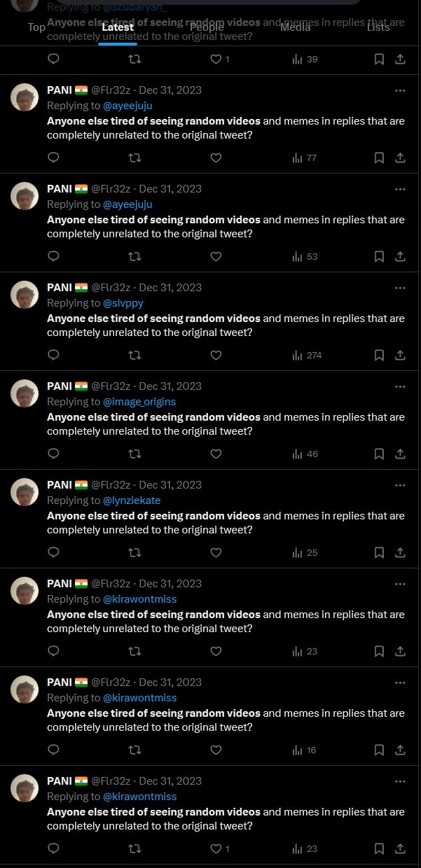Screen dimensions: 421x868
Task: Open more menu on @image_origins reply
Action: coord(400,386)
